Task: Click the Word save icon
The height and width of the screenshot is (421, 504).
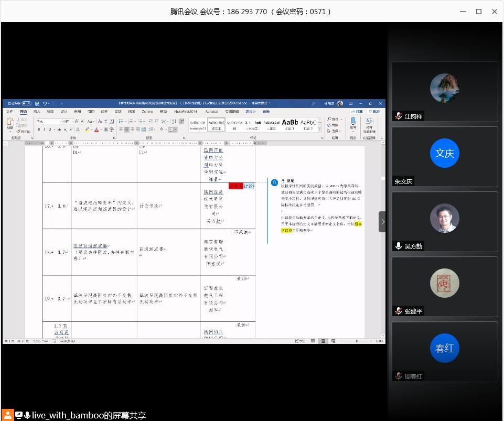Action: point(36,103)
